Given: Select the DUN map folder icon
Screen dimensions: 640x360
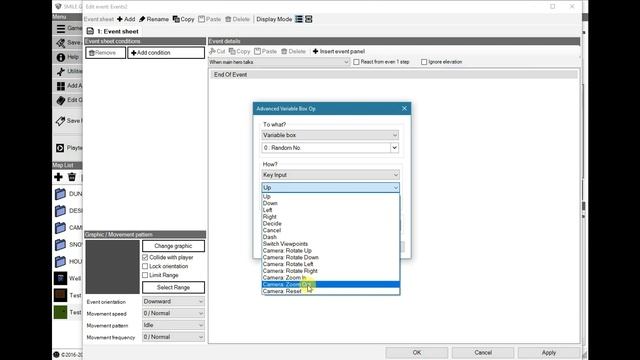Looking at the screenshot, I should 60,194.
